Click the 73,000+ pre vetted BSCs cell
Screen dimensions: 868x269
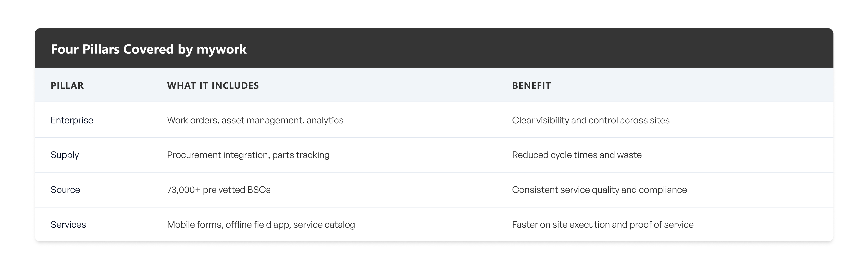tap(219, 190)
